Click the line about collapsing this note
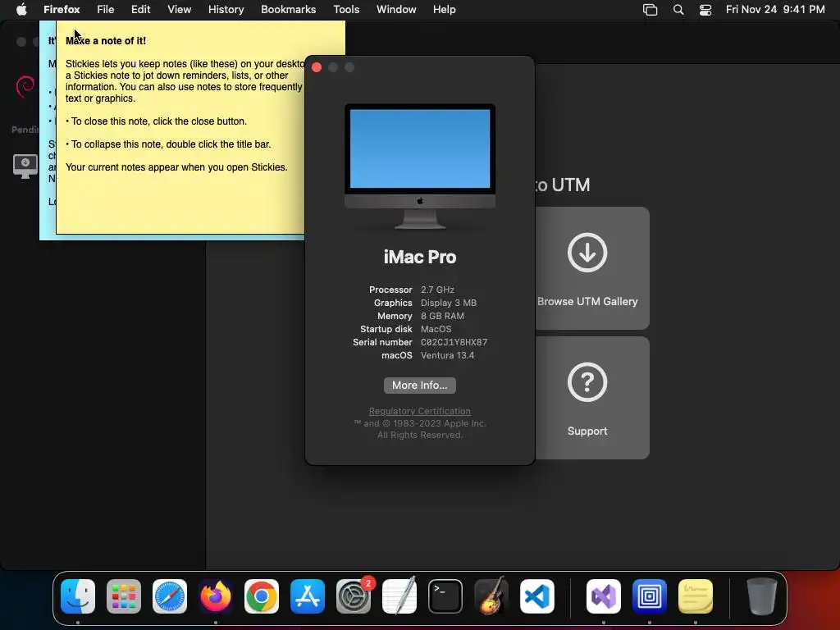 [168, 144]
